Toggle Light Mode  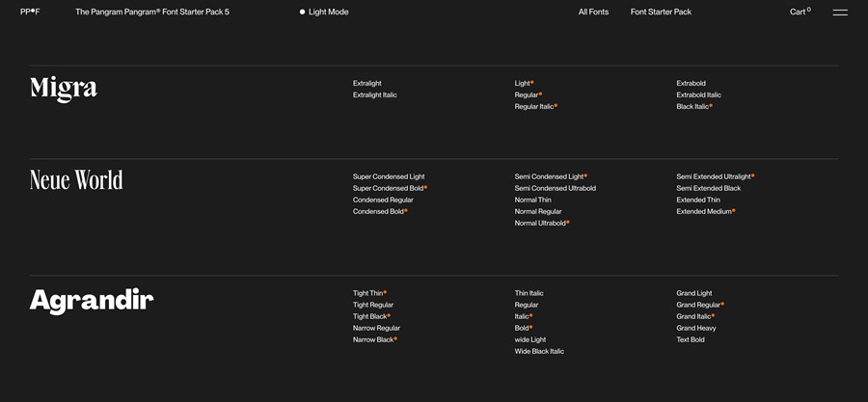(x=324, y=12)
